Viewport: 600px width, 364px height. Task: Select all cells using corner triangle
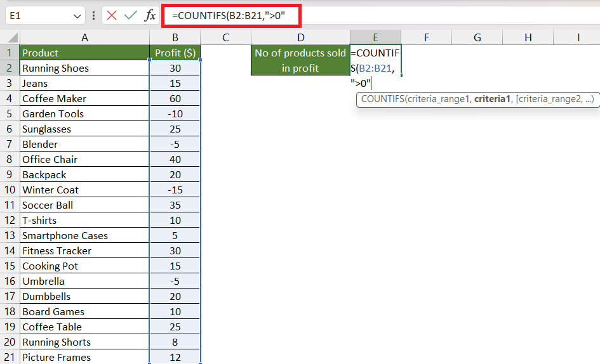tap(13, 37)
